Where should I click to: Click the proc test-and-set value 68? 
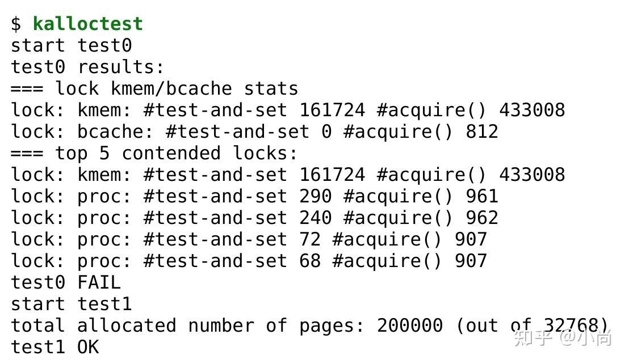point(309,261)
